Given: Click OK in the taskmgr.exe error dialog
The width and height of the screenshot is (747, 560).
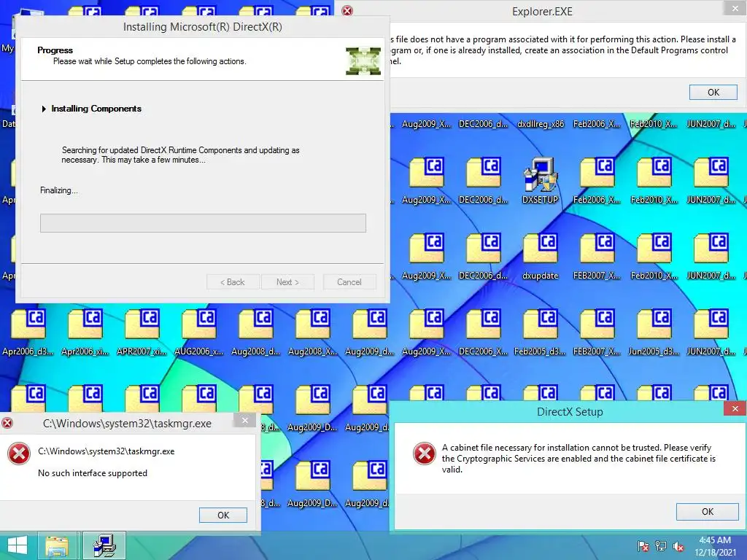Looking at the screenshot, I should [x=223, y=516].
